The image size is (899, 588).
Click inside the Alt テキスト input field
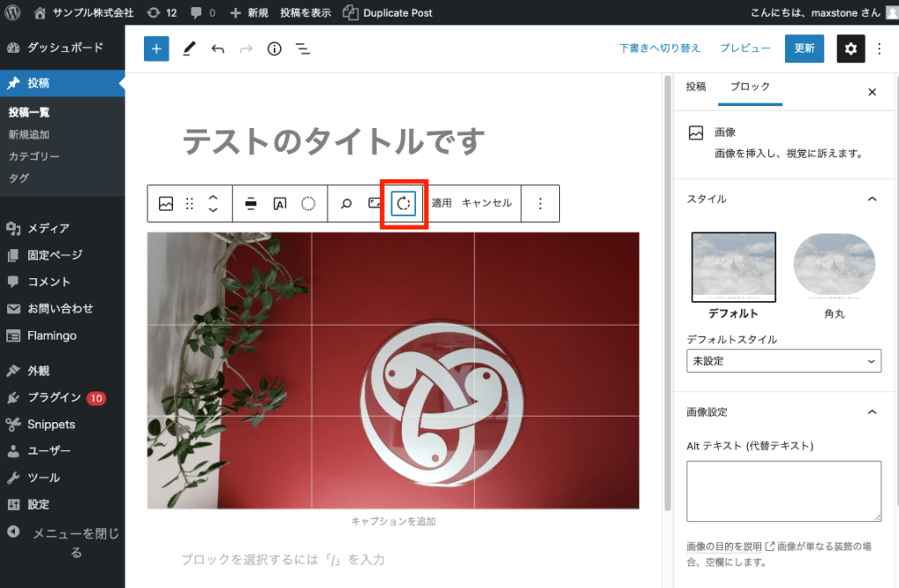tap(783, 491)
